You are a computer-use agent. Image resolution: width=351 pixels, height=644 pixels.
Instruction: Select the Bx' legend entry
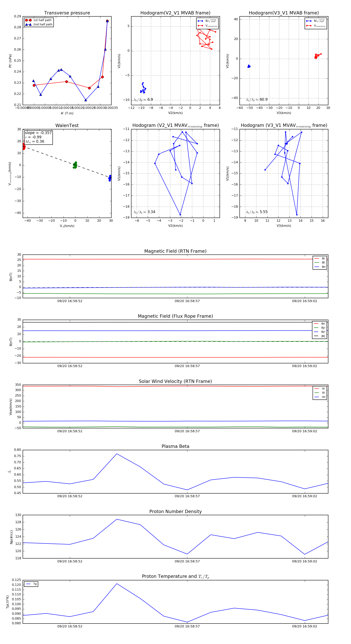[x=320, y=324]
